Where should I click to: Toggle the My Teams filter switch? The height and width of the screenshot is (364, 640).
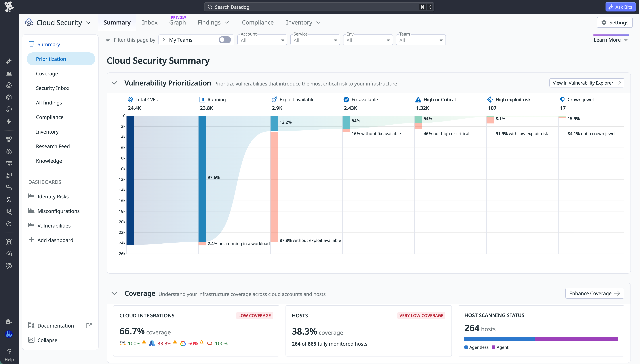(x=225, y=40)
